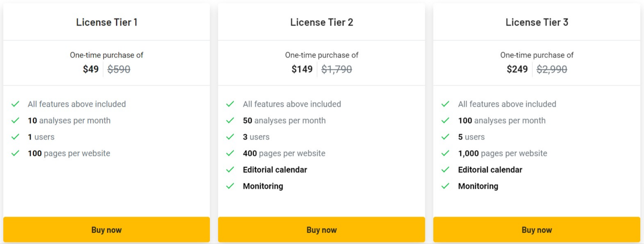Click the $49 price in Tier 1
The height and width of the screenshot is (244, 644).
[x=91, y=69]
